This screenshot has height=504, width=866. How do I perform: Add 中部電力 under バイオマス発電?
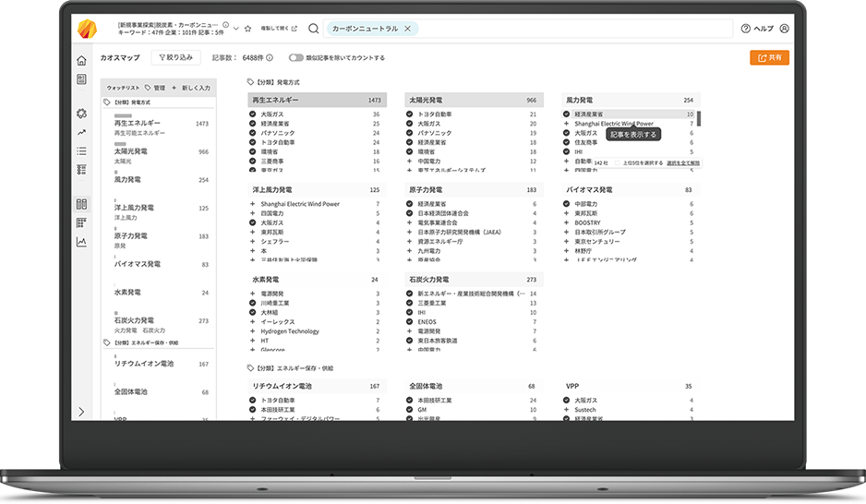click(566, 204)
